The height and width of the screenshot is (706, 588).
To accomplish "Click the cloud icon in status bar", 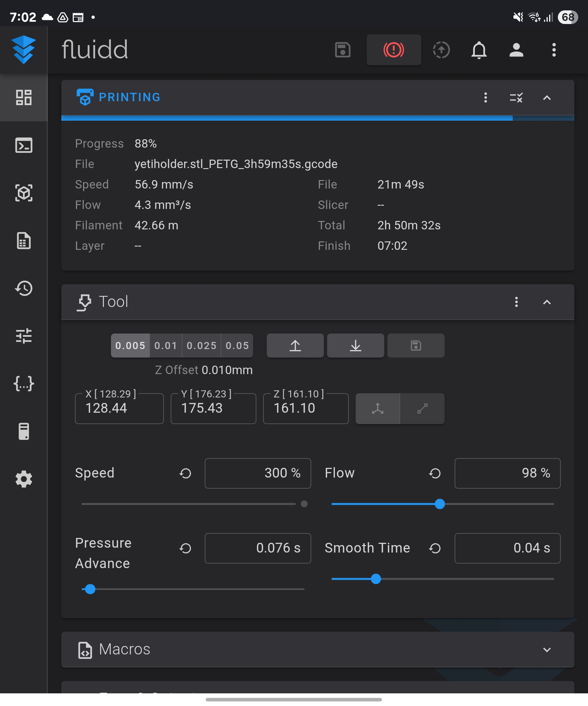I will [47, 17].
